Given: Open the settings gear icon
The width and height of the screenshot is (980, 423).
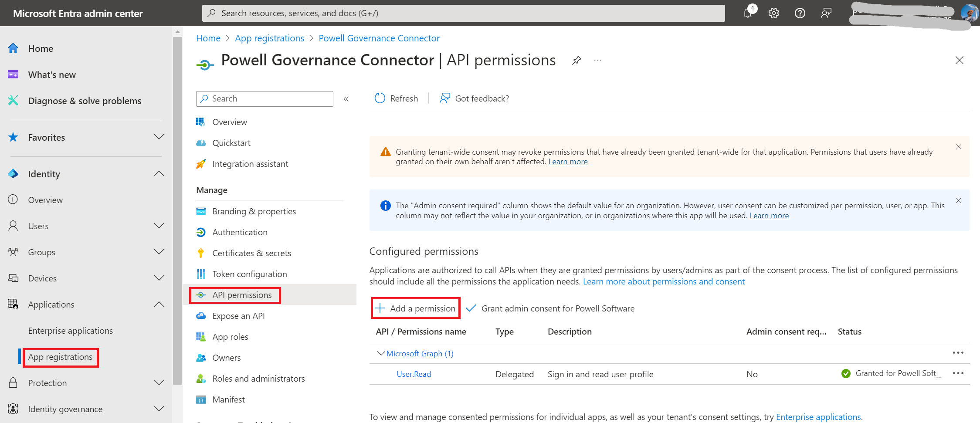Looking at the screenshot, I should (x=774, y=13).
